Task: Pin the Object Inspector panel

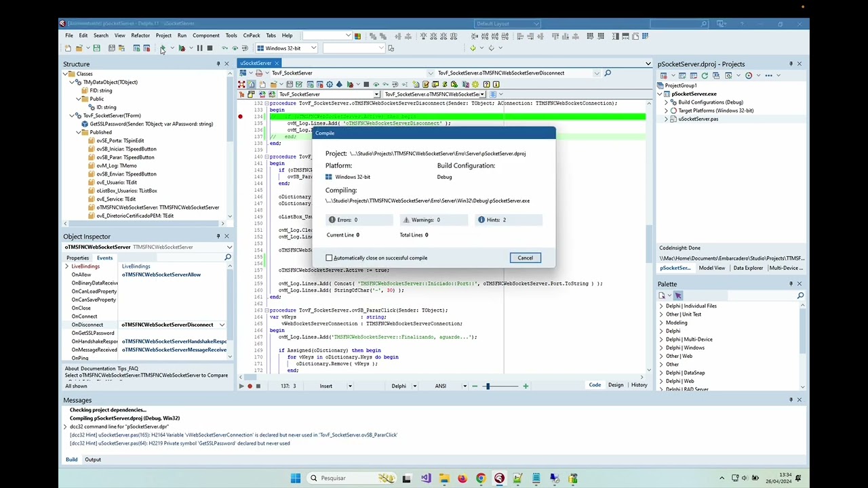Action: click(x=218, y=236)
